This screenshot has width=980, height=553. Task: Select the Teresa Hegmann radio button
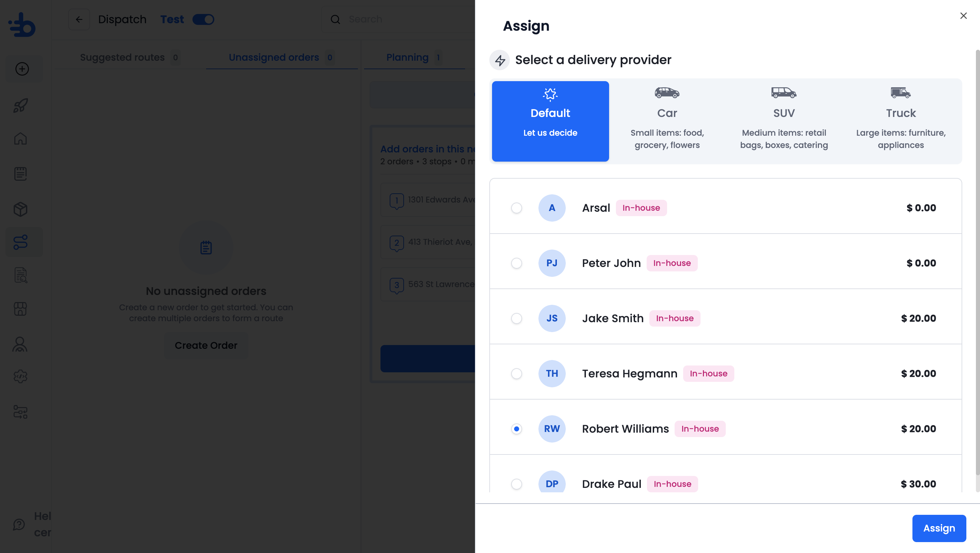click(516, 374)
